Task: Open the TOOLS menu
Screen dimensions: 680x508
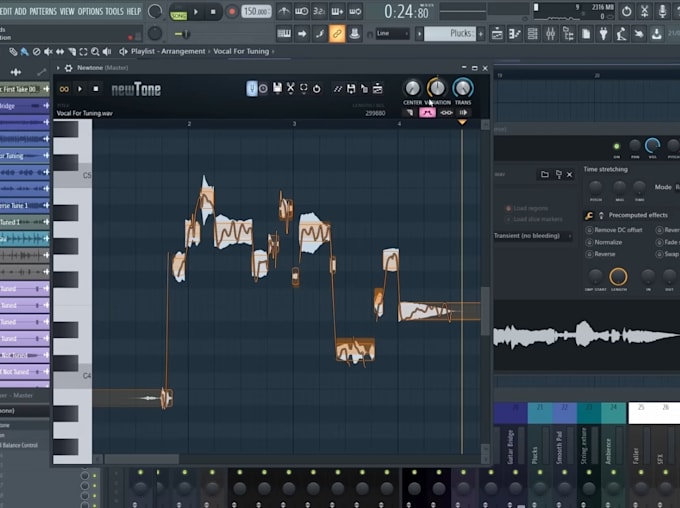Action: point(114,11)
